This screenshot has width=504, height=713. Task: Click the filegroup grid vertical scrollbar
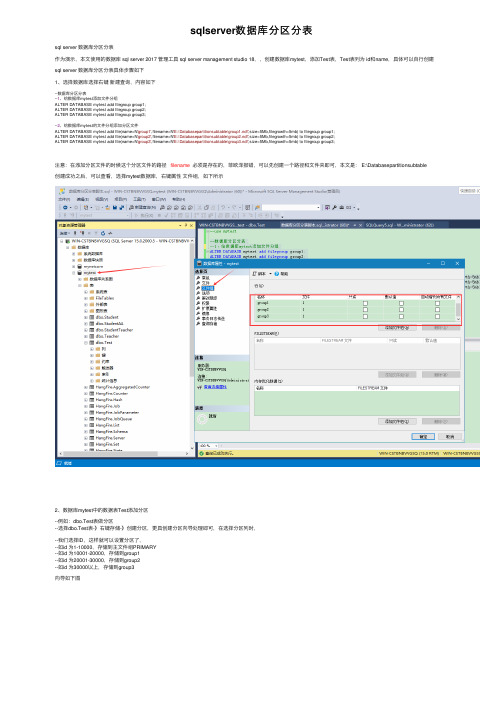click(458, 308)
